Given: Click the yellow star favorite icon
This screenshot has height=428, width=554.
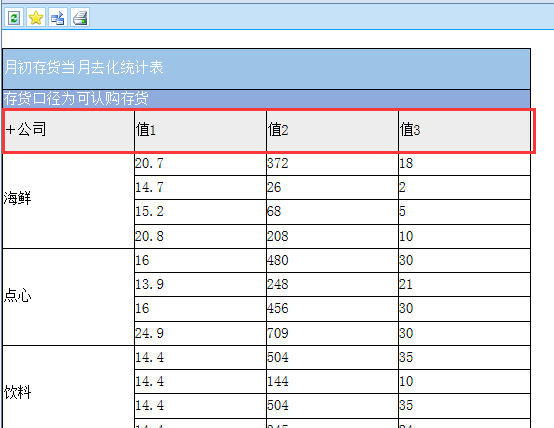Looking at the screenshot, I should pos(36,17).
